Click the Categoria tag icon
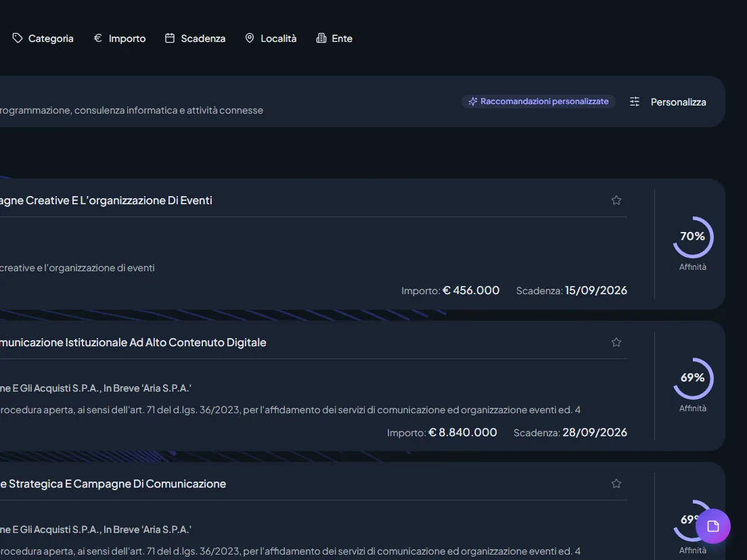This screenshot has width=747, height=560. pos(18,38)
